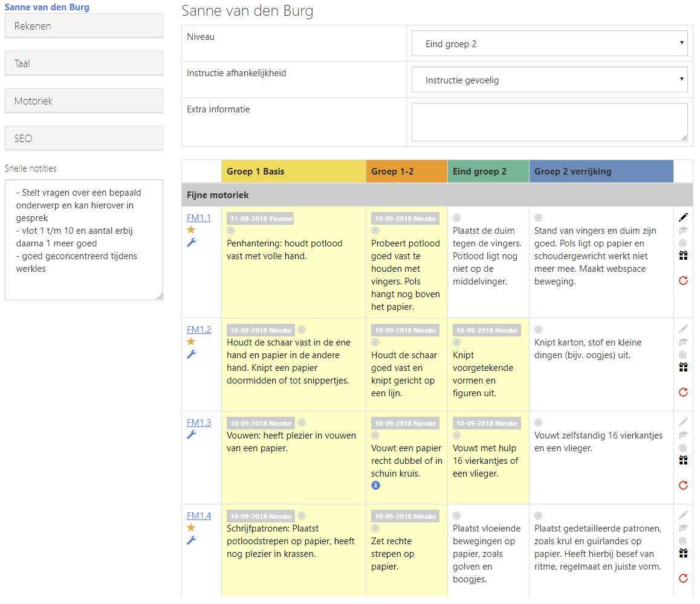The width and height of the screenshot is (700, 604).
Task: Select target circle for 'Knipt karton' goal
Action: click(538, 330)
